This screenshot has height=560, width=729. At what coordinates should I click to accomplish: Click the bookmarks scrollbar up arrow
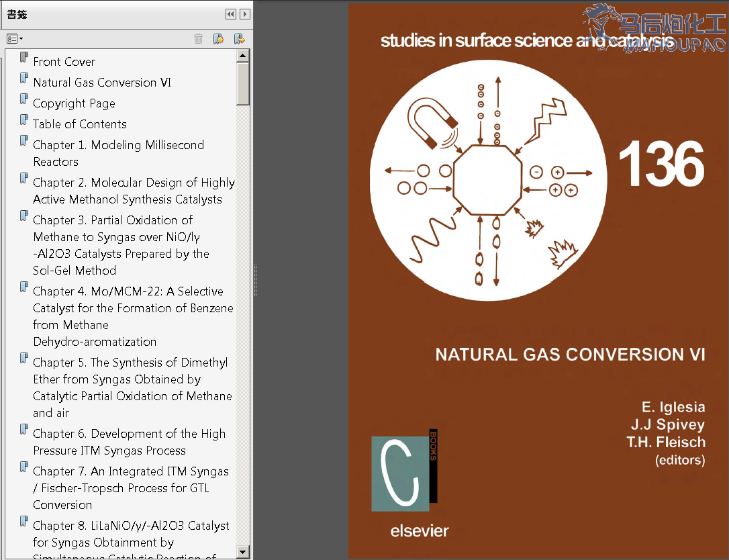pyautogui.click(x=243, y=56)
